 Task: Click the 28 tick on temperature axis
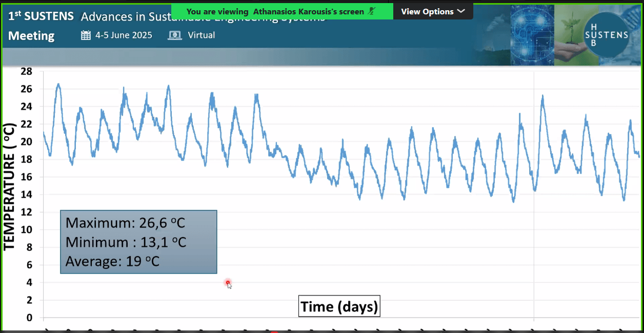(26, 71)
